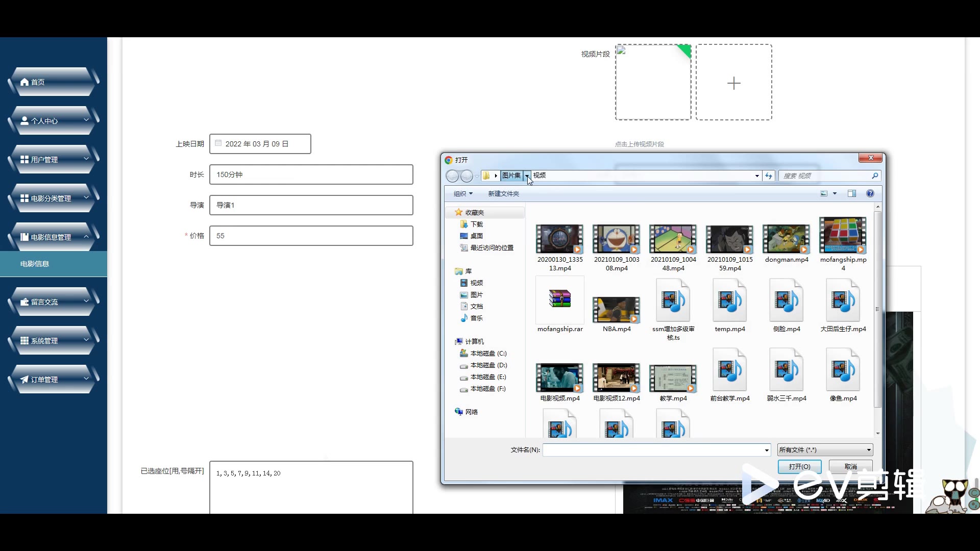Open the file type filter dropdown
980x551 pixels.
click(825, 449)
